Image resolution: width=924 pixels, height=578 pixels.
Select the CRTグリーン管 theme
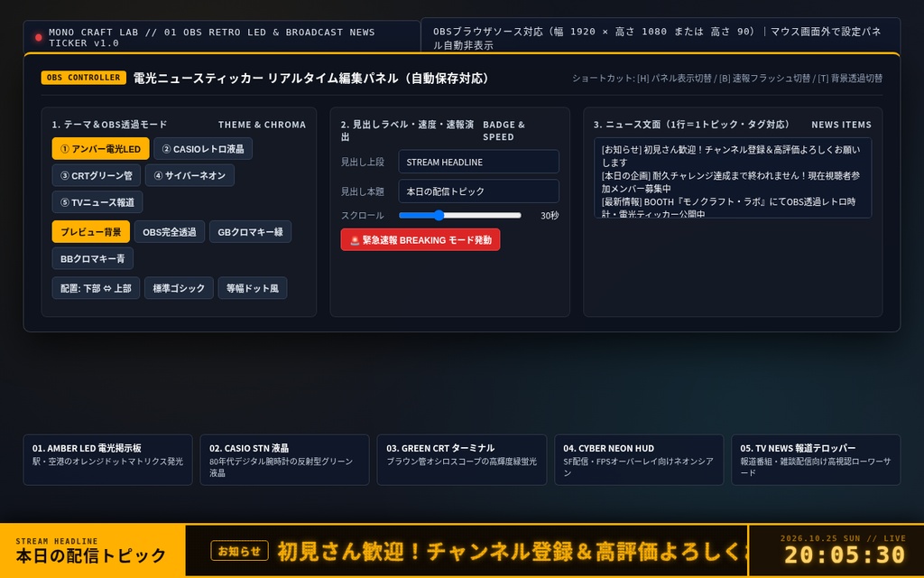[x=96, y=175]
